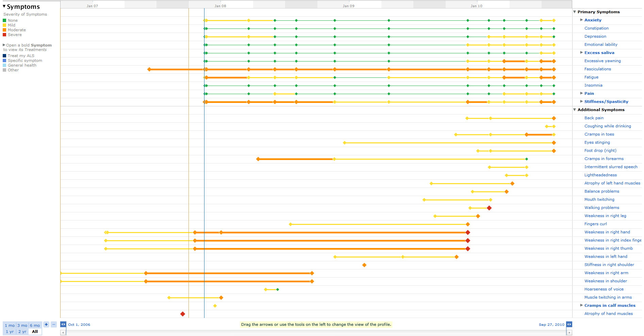Expand the Excess saliva symptom

tap(581, 53)
